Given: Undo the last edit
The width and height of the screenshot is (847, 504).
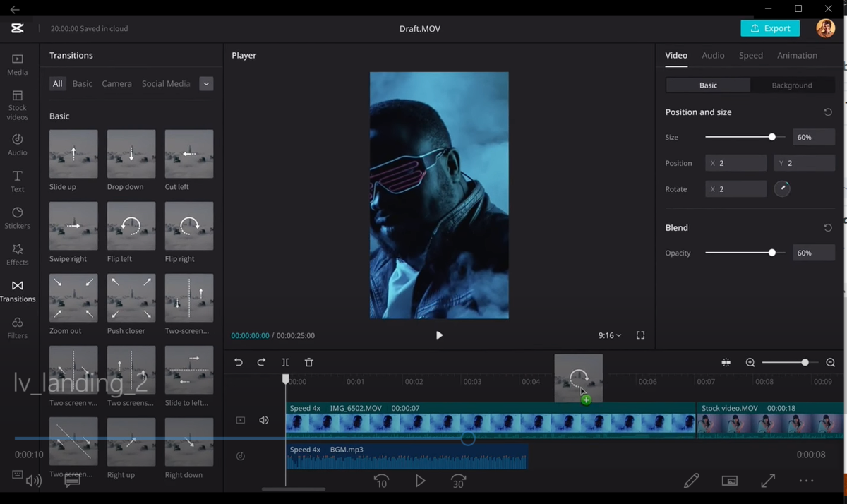Looking at the screenshot, I should (239, 362).
